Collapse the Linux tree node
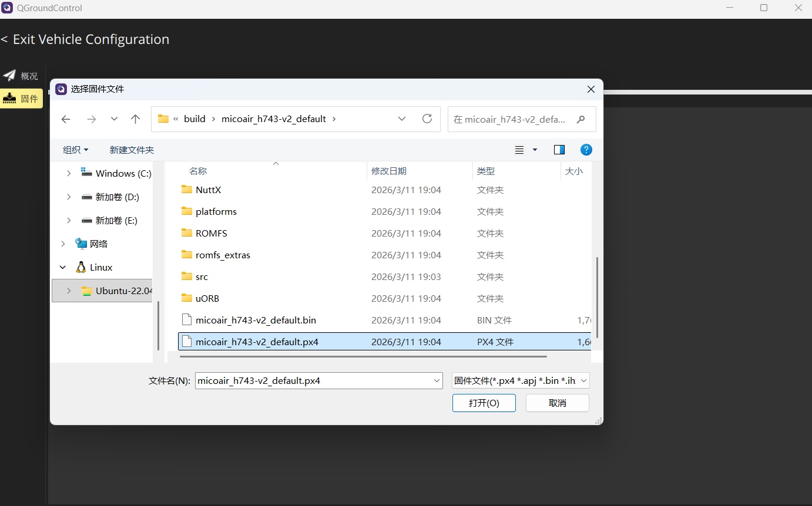This screenshot has height=506, width=812. (x=63, y=267)
